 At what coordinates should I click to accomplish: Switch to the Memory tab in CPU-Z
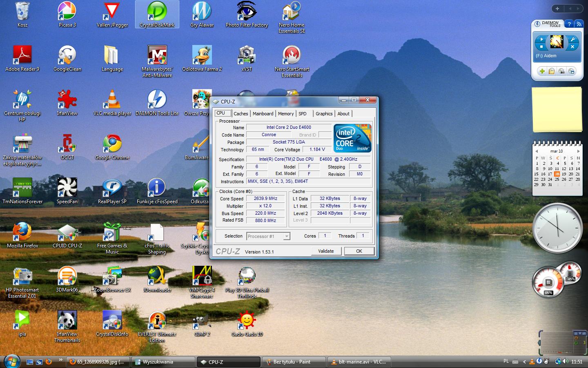click(x=286, y=114)
